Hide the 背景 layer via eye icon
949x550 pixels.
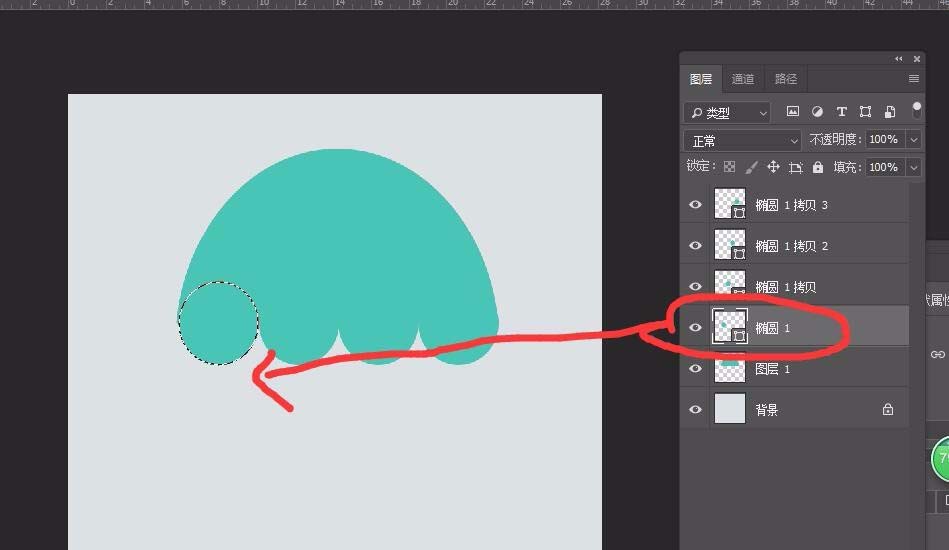point(696,410)
